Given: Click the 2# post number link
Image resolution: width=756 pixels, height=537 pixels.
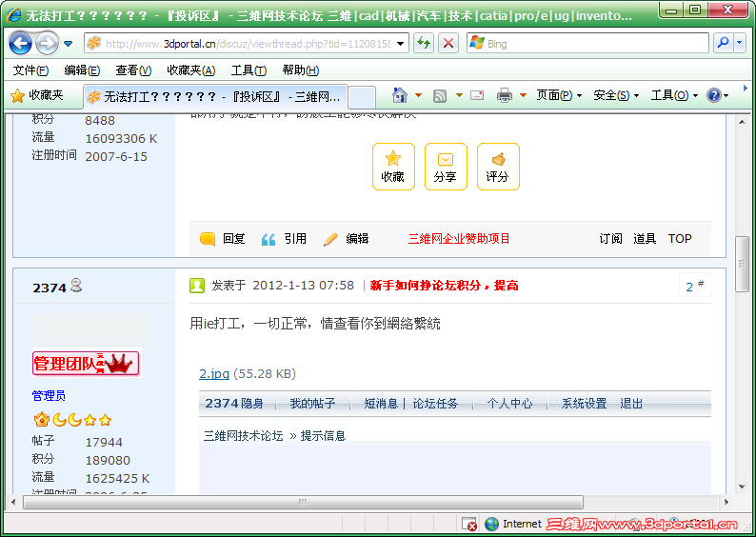Looking at the screenshot, I should 694,286.
